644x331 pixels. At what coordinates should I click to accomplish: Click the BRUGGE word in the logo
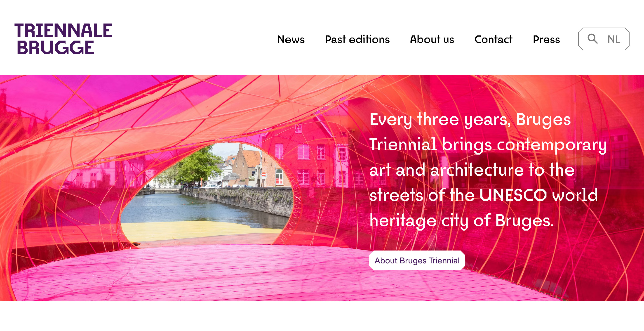tap(56, 47)
